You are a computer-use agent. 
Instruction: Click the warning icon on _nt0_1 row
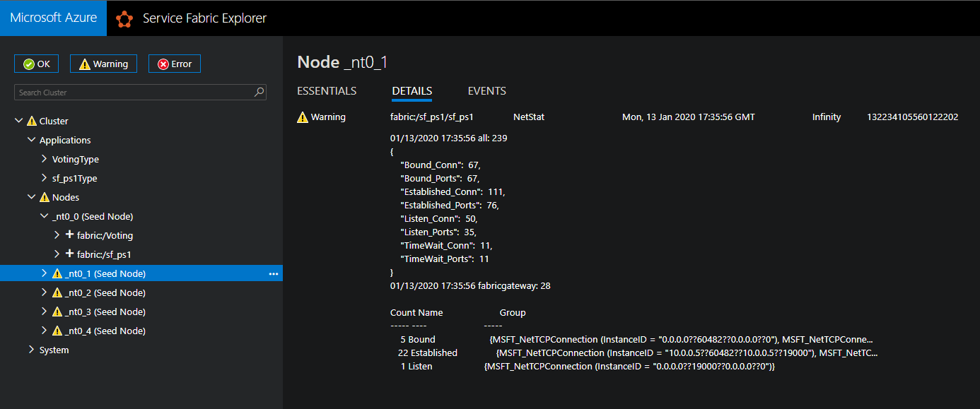tap(57, 274)
